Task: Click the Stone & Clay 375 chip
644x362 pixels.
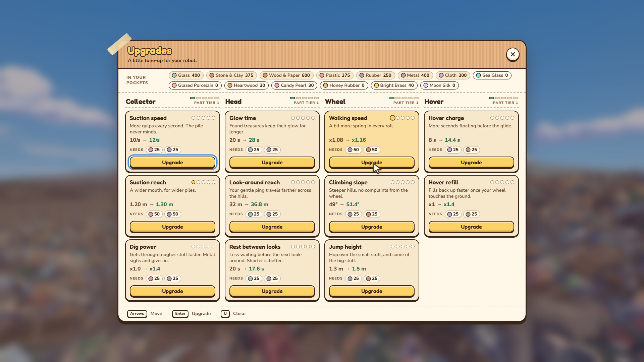Action: [x=231, y=75]
